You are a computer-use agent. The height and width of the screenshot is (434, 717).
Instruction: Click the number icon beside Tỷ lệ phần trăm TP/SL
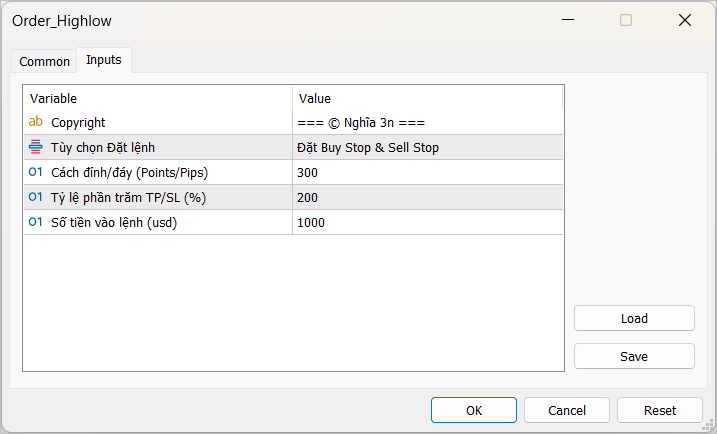tap(36, 197)
